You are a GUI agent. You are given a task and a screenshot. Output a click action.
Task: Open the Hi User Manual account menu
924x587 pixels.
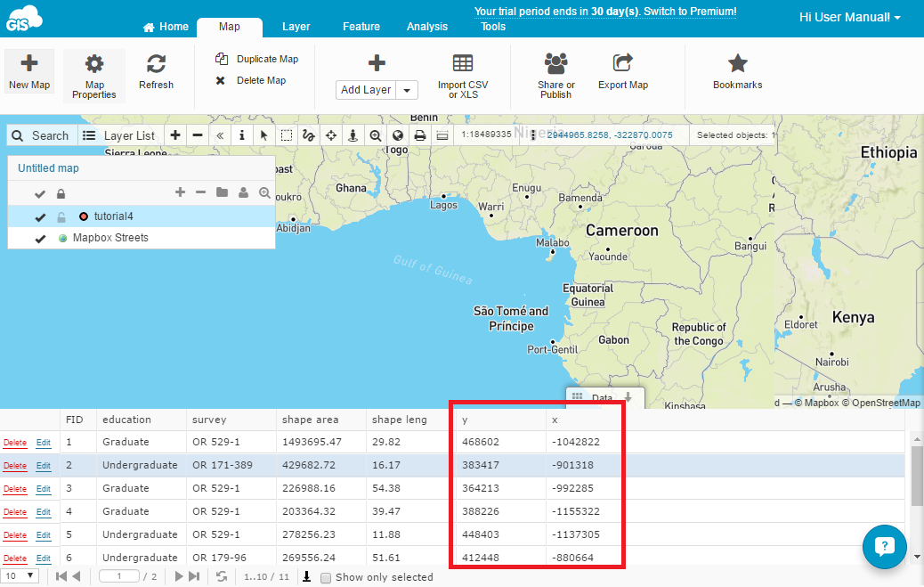click(850, 17)
